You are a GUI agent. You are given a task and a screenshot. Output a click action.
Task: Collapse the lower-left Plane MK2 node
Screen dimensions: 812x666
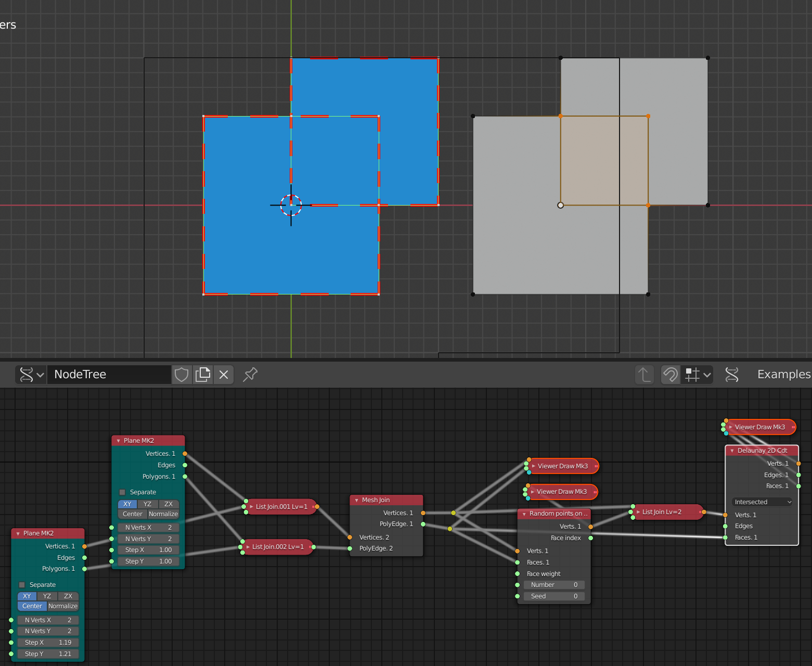[x=18, y=533]
